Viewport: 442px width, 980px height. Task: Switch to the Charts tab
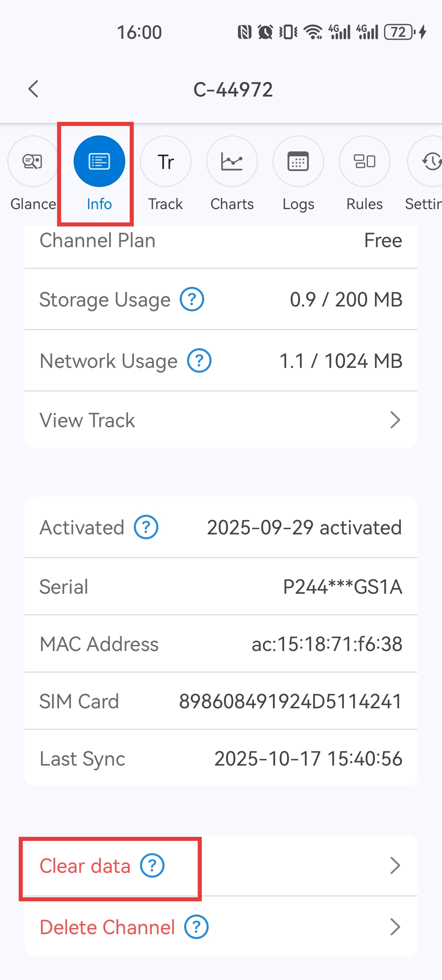232,161
